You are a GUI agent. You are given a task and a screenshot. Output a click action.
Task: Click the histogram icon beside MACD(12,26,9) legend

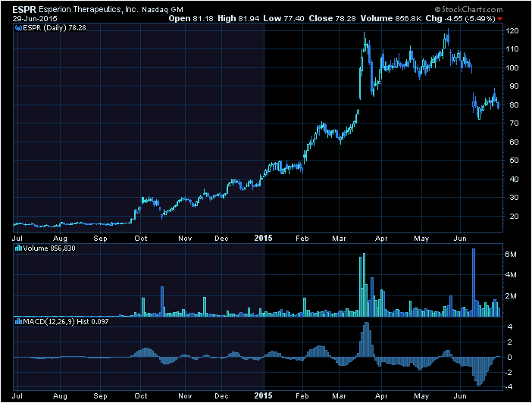tap(18, 322)
